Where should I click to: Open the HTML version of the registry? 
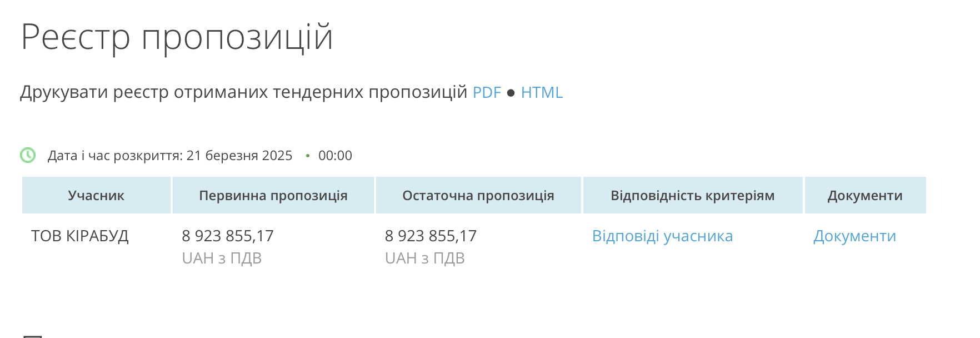coord(542,92)
